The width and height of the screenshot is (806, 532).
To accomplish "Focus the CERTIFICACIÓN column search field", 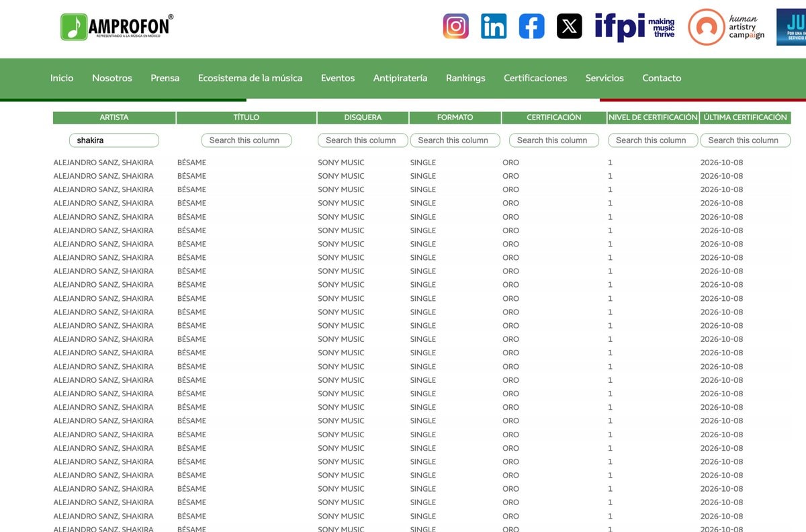I will 554,140.
